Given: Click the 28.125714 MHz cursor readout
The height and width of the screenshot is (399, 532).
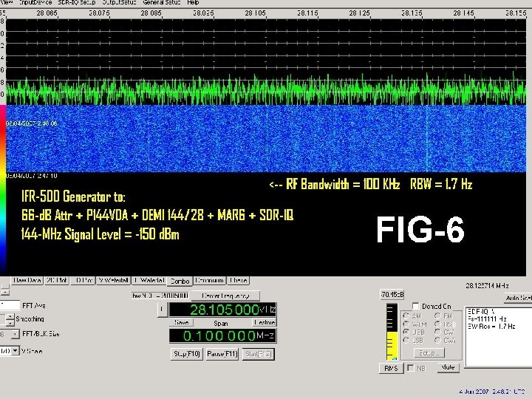Looking at the screenshot, I should 487,285.
